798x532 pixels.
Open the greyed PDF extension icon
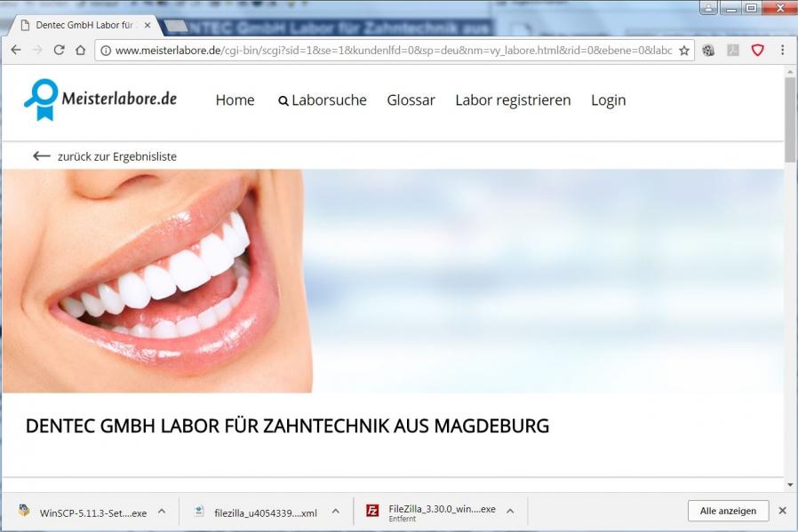click(x=733, y=50)
